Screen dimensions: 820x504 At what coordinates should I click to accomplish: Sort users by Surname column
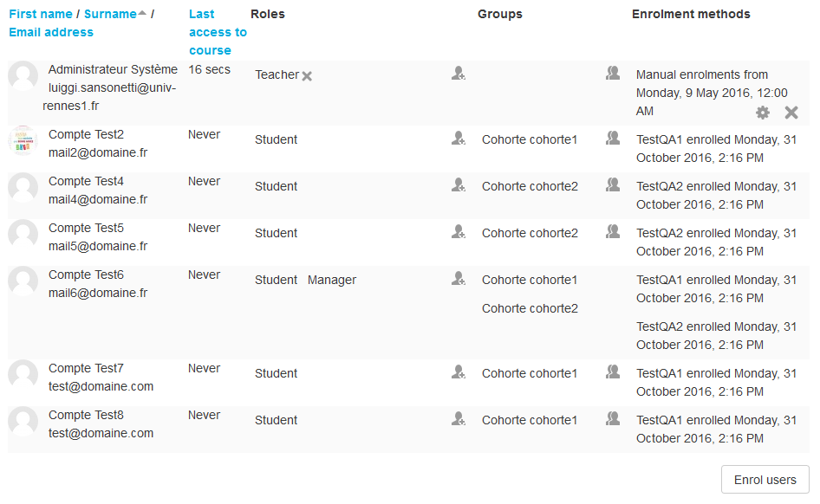110,14
